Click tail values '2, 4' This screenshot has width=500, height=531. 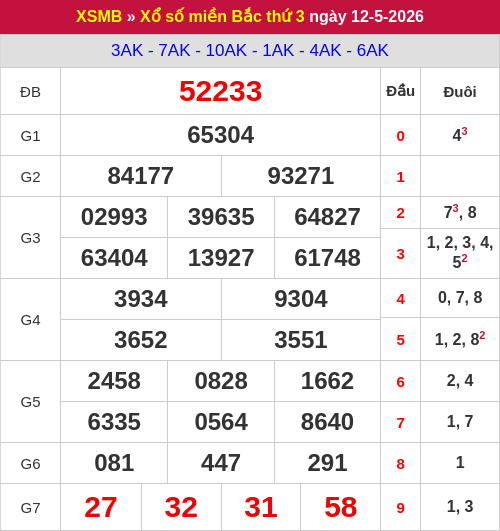click(x=460, y=381)
